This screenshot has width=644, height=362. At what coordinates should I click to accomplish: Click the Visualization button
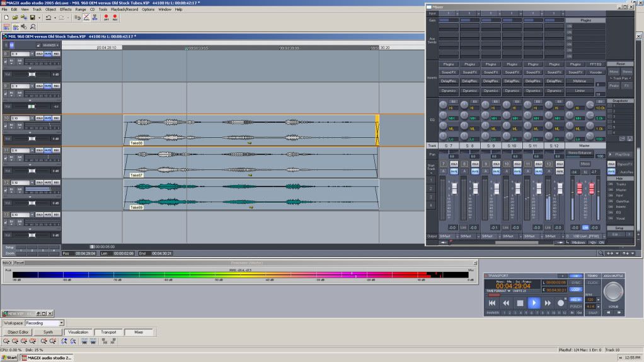pos(78,332)
